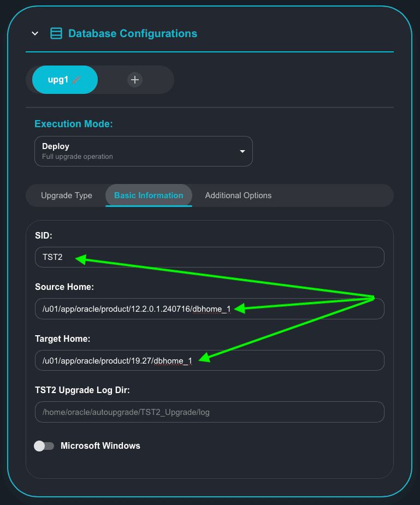Open the Execution Mode Deploy dropdown

[143, 151]
